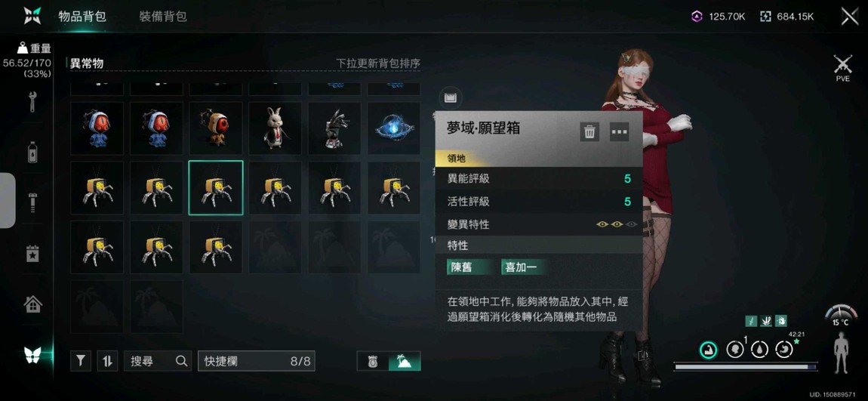This screenshot has height=401, width=868.
Task: Click the 搜尋 search field
Action: point(158,361)
